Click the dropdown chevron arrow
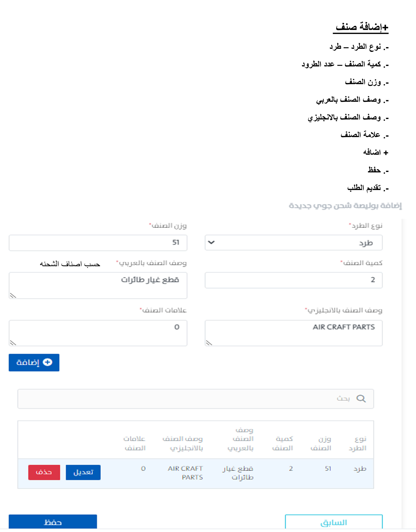This screenshot has width=416, height=532. pyautogui.click(x=211, y=243)
